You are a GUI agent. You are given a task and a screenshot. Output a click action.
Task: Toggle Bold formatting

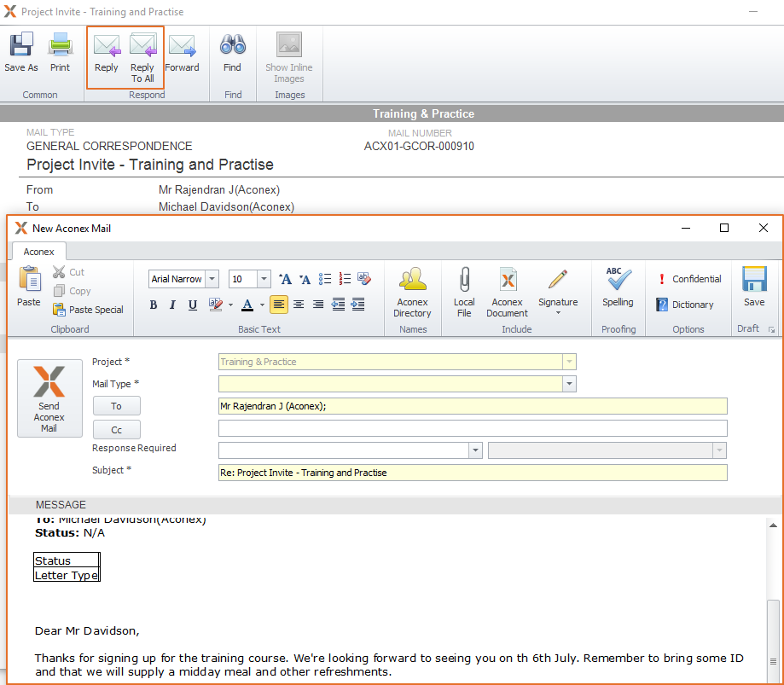pos(154,305)
